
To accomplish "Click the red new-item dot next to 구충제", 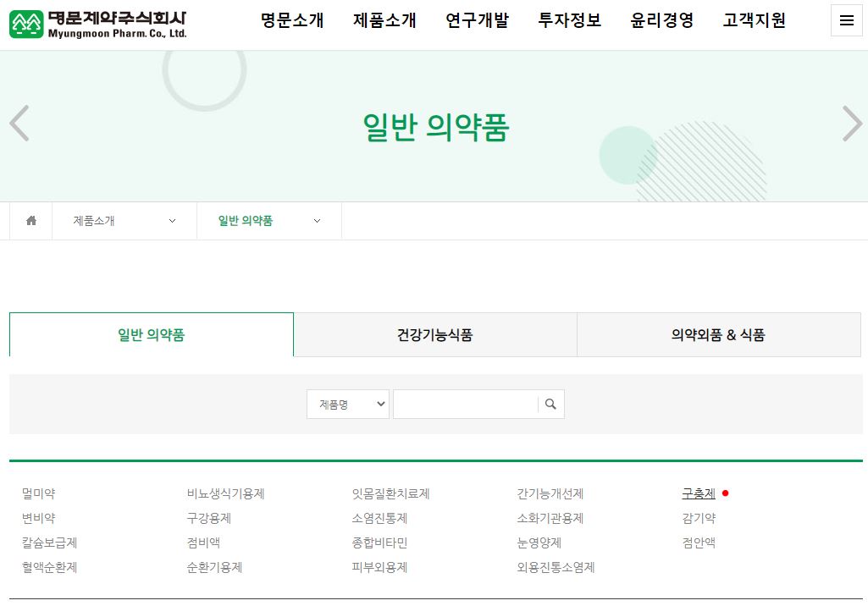I will [x=727, y=492].
